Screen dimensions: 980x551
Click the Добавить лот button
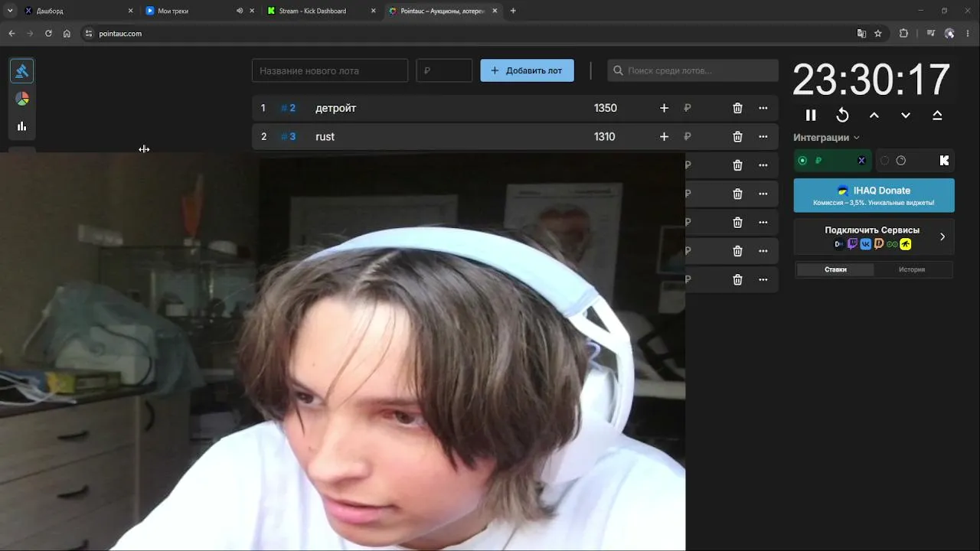527,70
